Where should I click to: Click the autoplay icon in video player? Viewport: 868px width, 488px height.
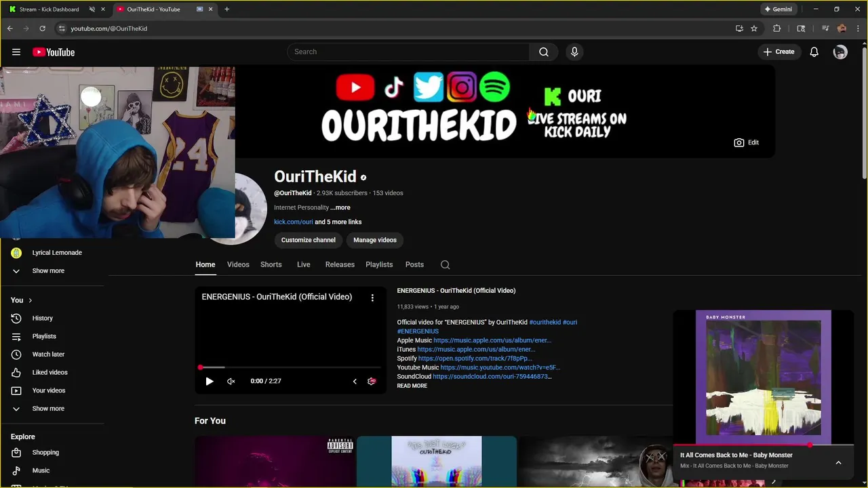pos(372,382)
